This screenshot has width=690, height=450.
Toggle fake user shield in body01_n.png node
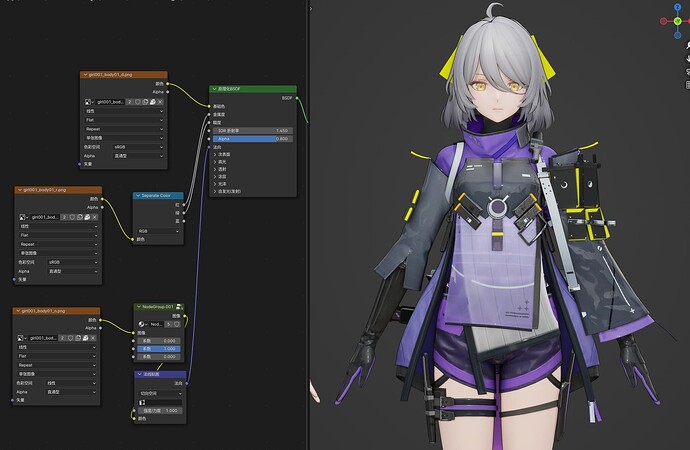pyautogui.click(x=70, y=338)
